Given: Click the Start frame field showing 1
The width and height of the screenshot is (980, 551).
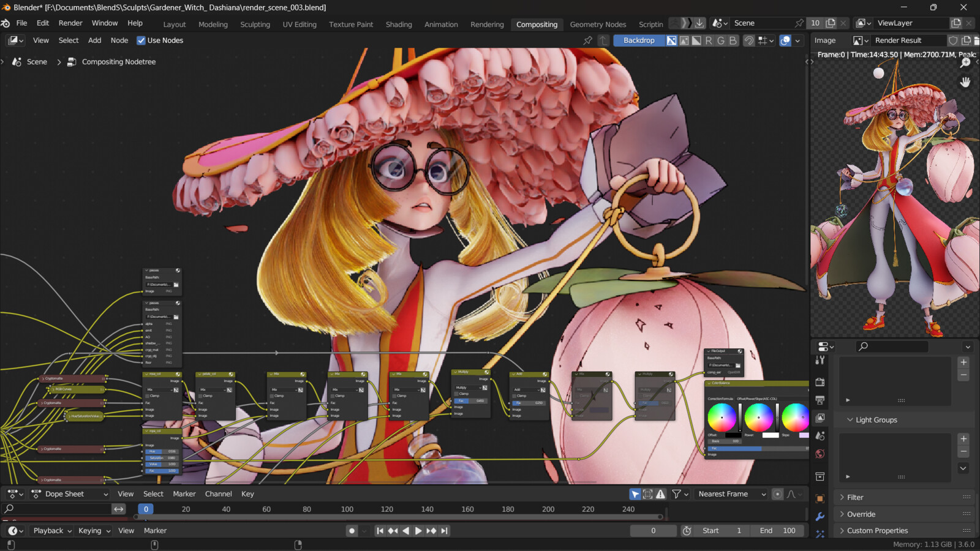Looking at the screenshot, I should click(x=723, y=531).
